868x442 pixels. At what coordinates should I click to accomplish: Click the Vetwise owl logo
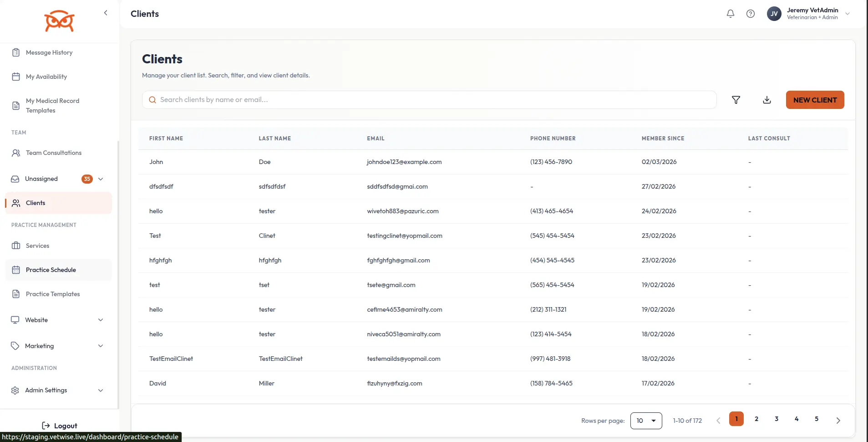tap(59, 21)
